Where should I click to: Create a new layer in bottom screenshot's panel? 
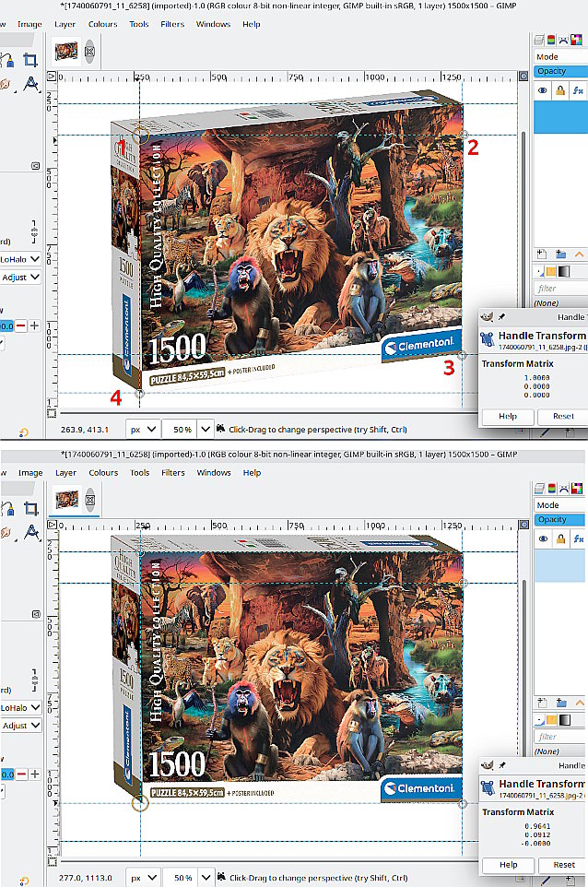pos(542,702)
